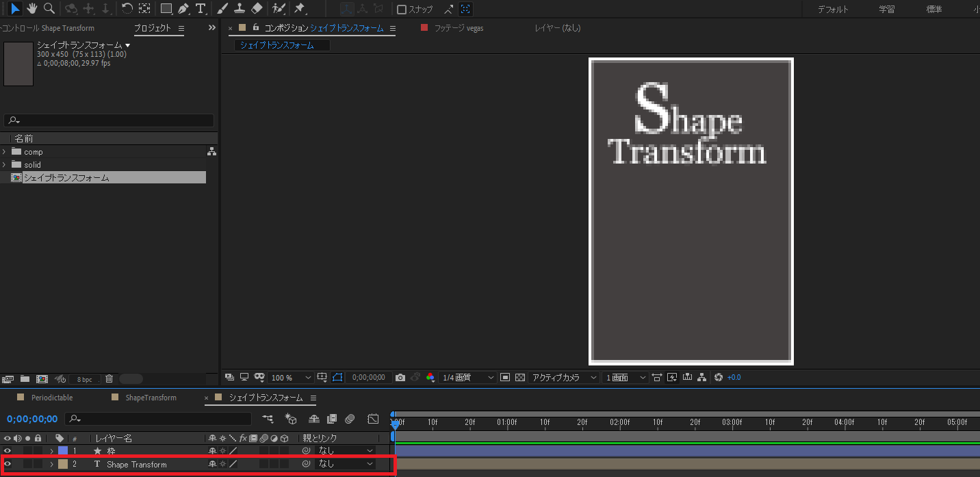Screen dimensions: 980x477
Task: Open the composition mini-flowchart in timeline
Action: tap(268, 418)
